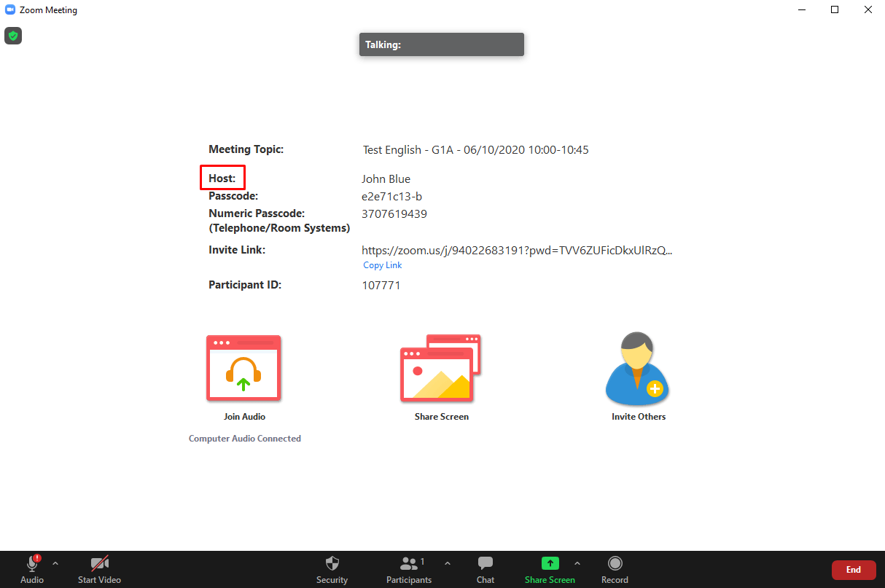Open the large Share Screen picture icon
This screenshot has height=588, width=885.
(x=440, y=368)
